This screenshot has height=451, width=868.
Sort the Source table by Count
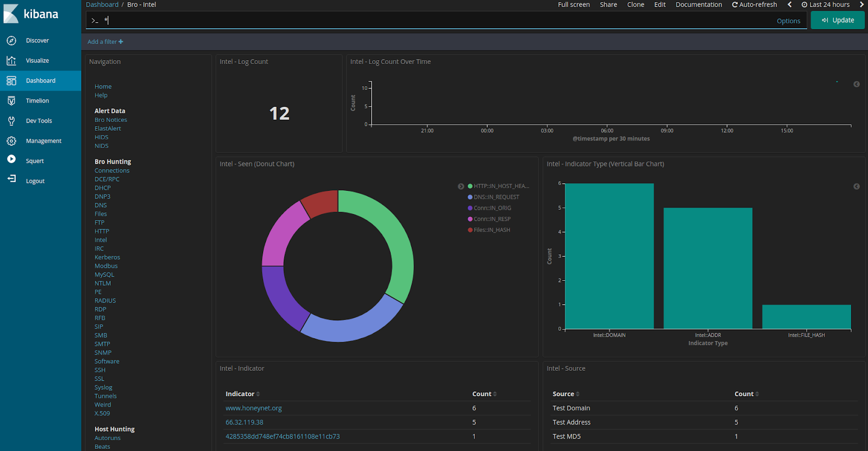click(x=757, y=394)
